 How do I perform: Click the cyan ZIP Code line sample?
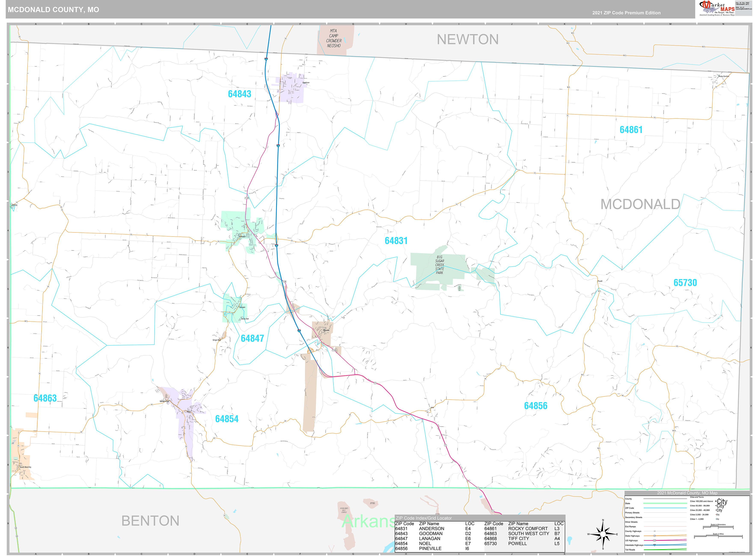665,508
